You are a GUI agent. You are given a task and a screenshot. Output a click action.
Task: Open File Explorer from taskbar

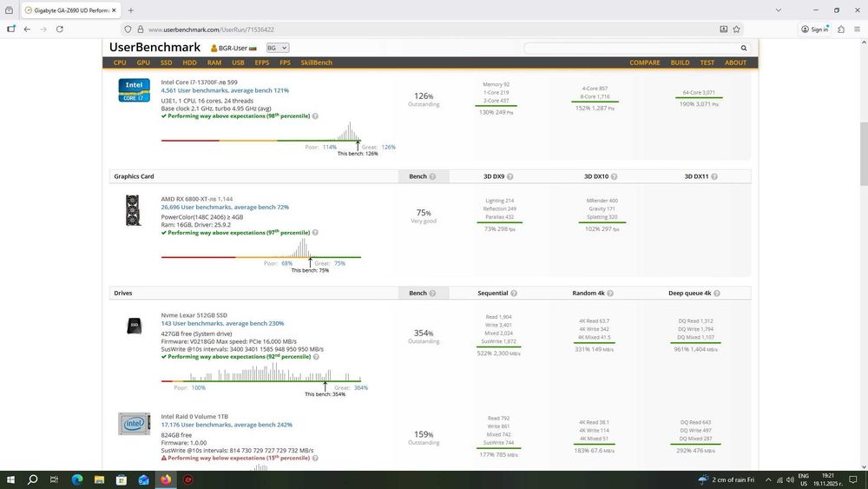[99, 479]
